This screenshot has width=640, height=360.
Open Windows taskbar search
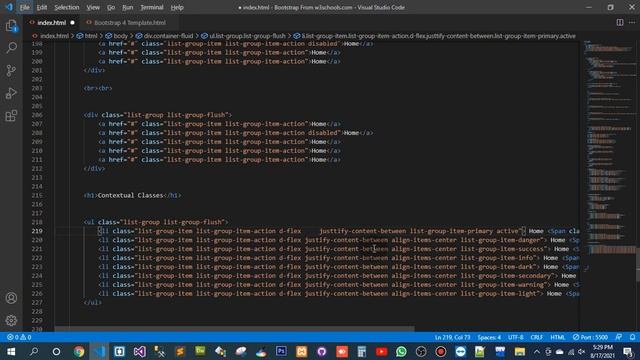[x=34, y=351]
